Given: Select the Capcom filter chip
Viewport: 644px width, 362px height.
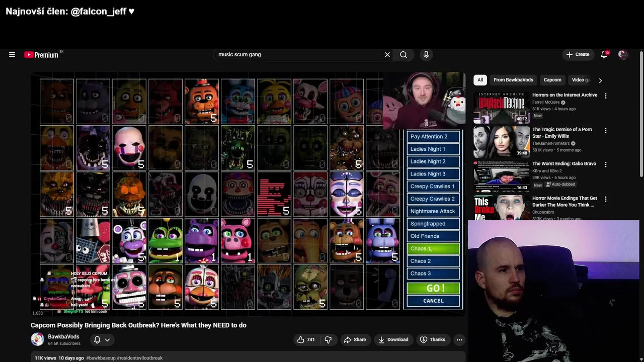Looking at the screenshot, I should point(552,80).
